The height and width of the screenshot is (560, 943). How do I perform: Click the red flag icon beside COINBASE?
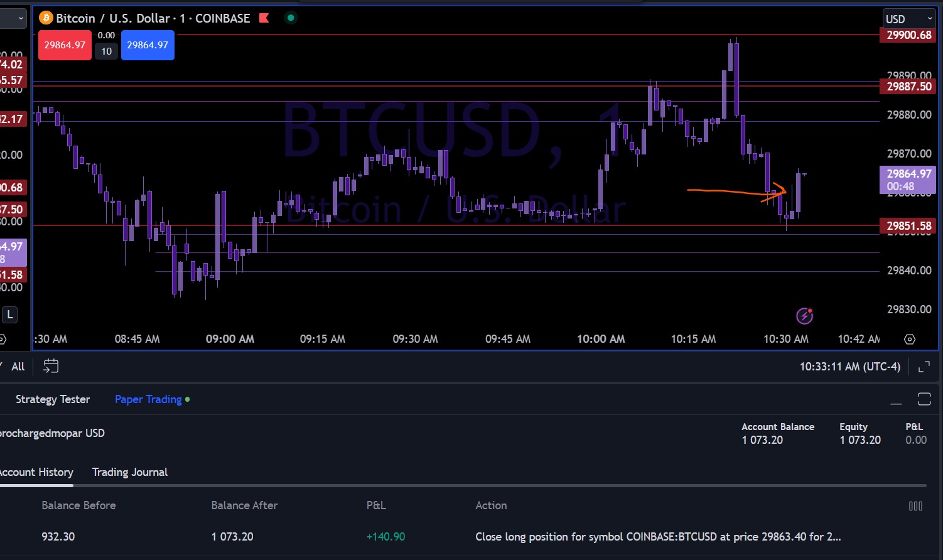coord(264,18)
